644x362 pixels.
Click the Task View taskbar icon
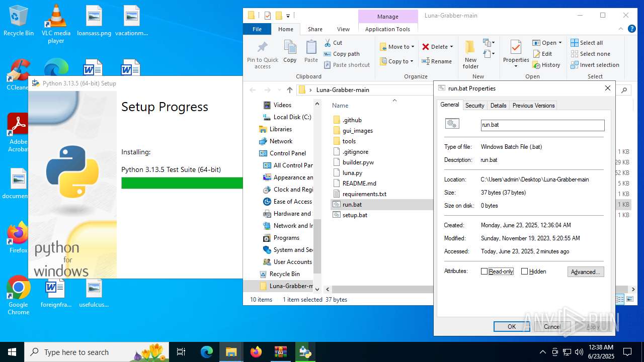[182, 352]
